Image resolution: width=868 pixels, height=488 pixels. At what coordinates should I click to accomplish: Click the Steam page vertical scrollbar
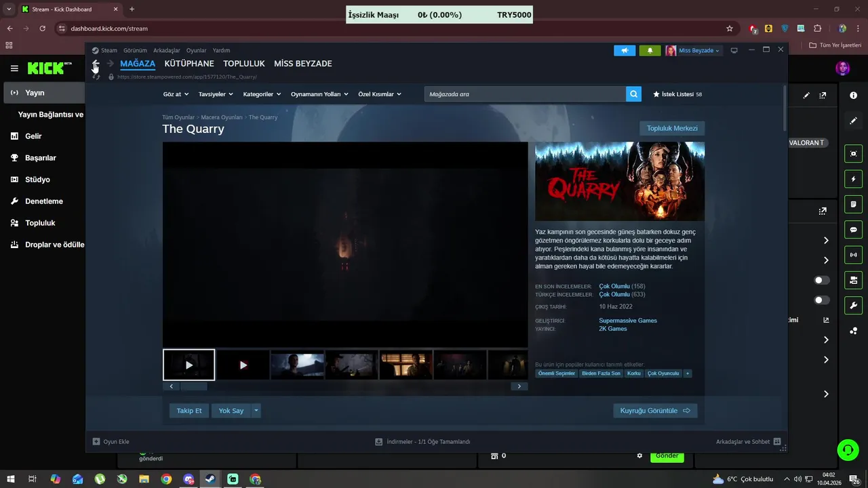click(x=785, y=108)
